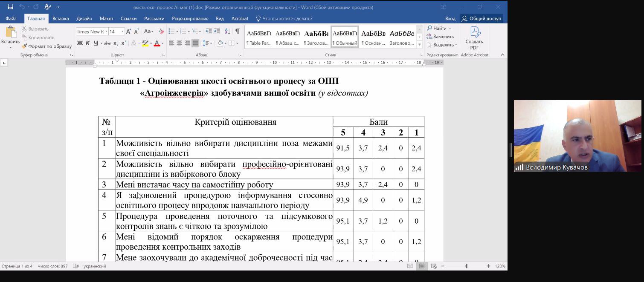Switch to the Дизайн ribbon tab

[x=84, y=18]
